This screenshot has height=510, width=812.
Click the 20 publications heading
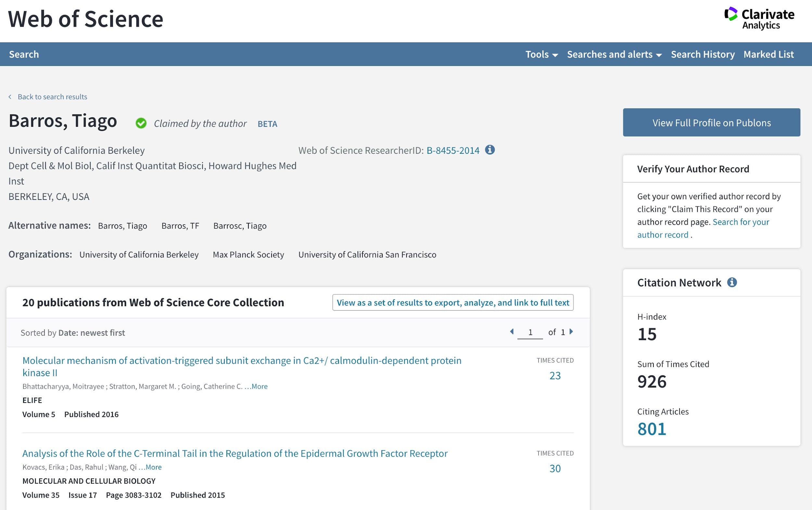tap(153, 303)
